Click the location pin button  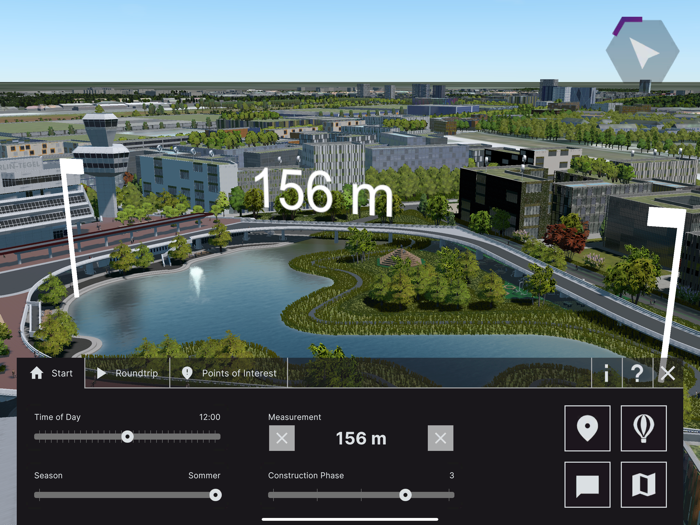pos(587,428)
